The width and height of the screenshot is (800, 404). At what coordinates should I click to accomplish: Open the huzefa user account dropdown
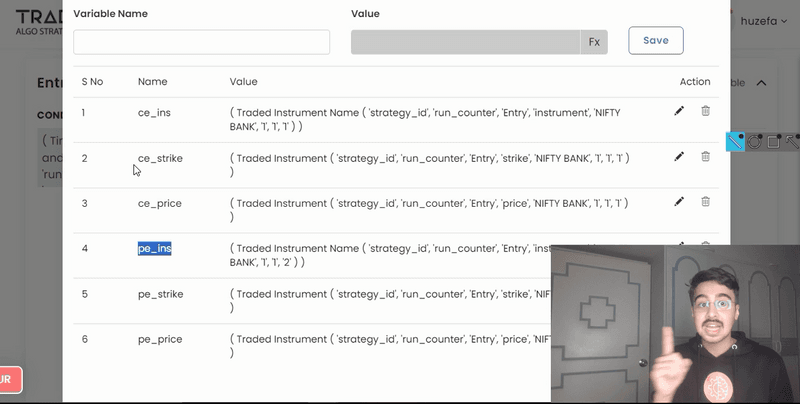click(x=764, y=20)
